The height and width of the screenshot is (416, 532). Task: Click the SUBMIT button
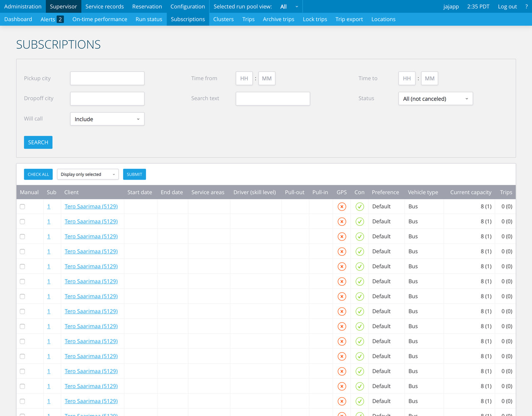[x=134, y=174]
